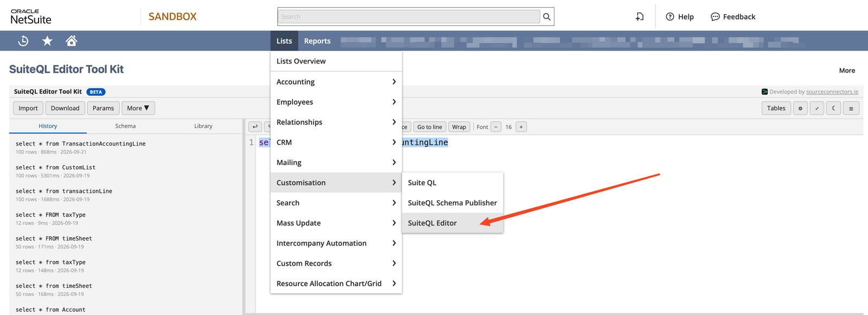Click the undo arrow in editor toolbar
The width and height of the screenshot is (868, 315).
(x=255, y=127)
